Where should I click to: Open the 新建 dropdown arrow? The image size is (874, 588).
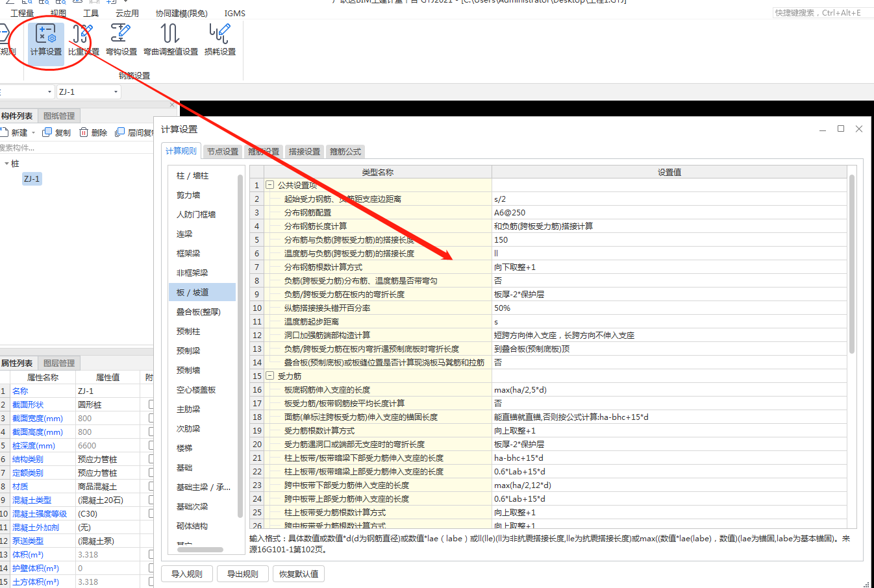pyautogui.click(x=33, y=132)
